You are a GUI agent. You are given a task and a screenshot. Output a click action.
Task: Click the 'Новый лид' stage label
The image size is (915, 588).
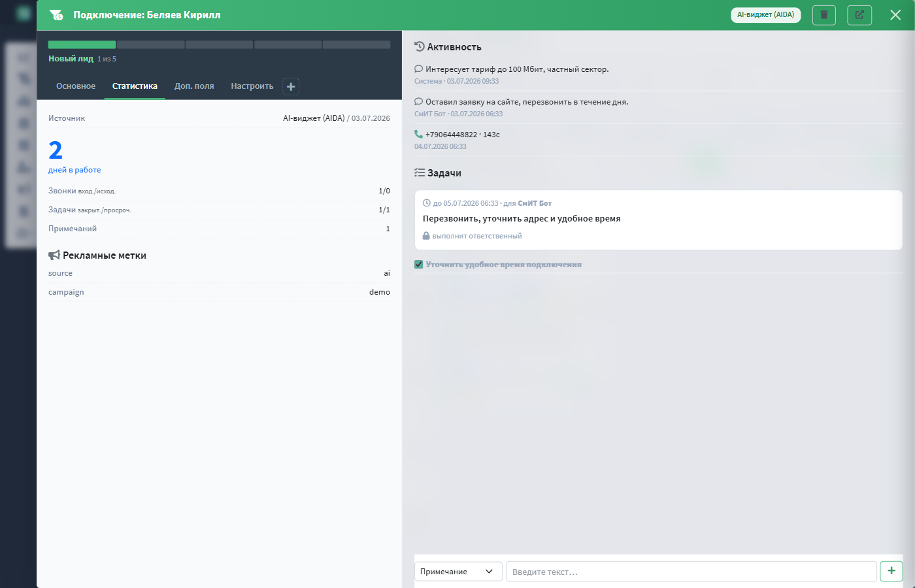tap(71, 59)
